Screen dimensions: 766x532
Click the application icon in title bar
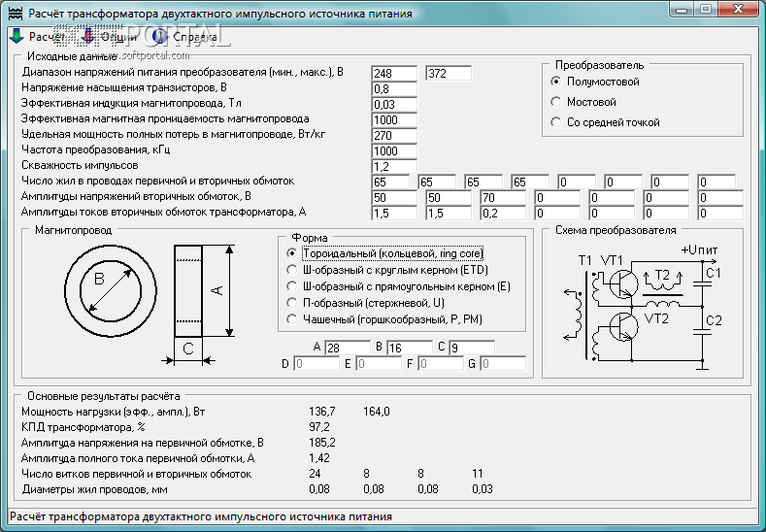16,14
